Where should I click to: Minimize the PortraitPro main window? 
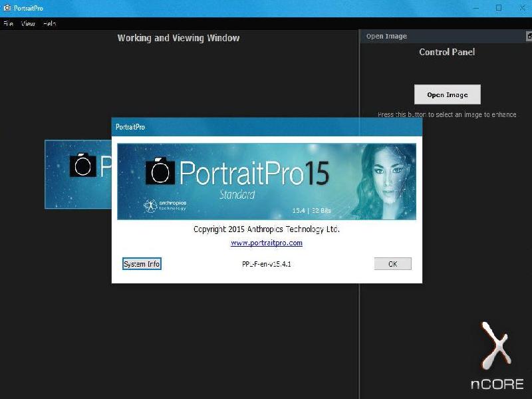(x=476, y=8)
